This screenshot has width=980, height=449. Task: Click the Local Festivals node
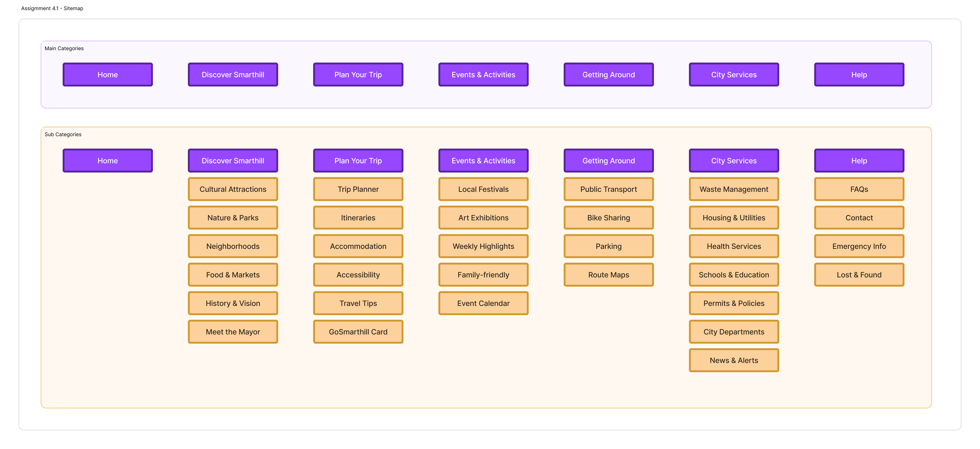[x=483, y=189]
